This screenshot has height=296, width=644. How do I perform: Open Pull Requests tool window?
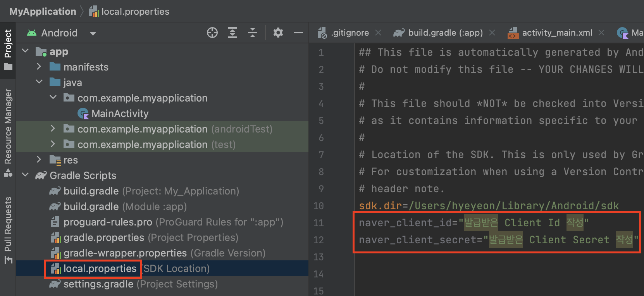point(8,230)
